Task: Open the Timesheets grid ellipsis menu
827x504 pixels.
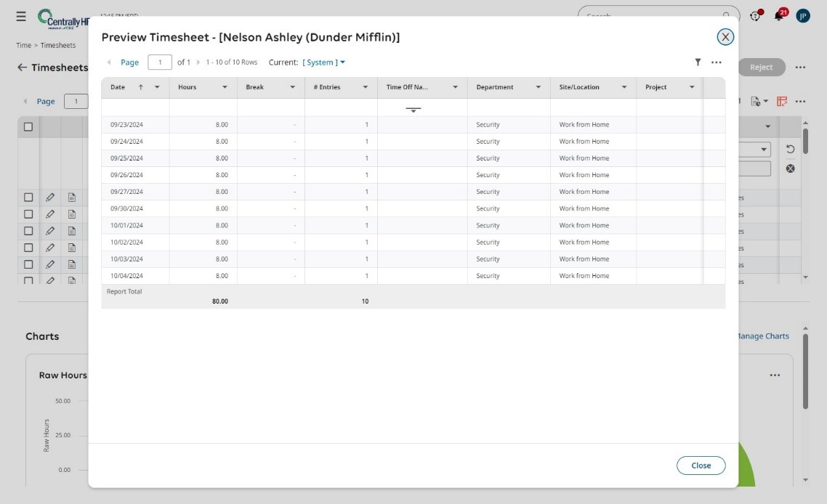Action: coord(801,101)
